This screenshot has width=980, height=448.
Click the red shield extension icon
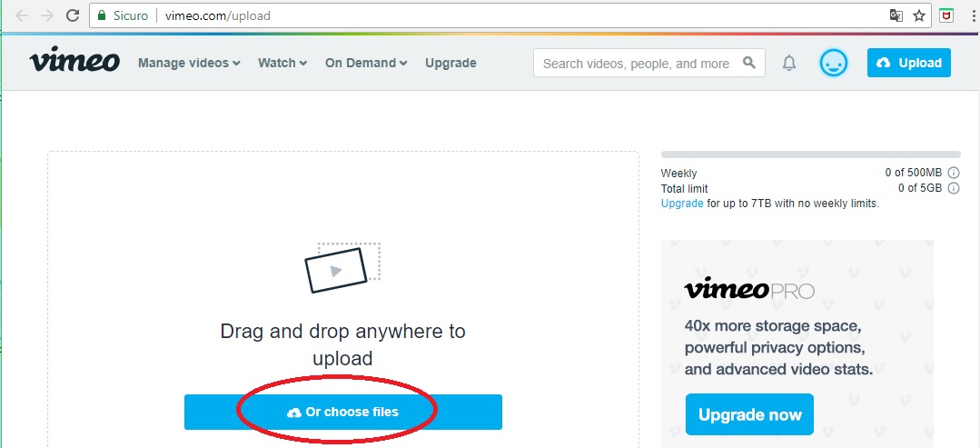(947, 15)
